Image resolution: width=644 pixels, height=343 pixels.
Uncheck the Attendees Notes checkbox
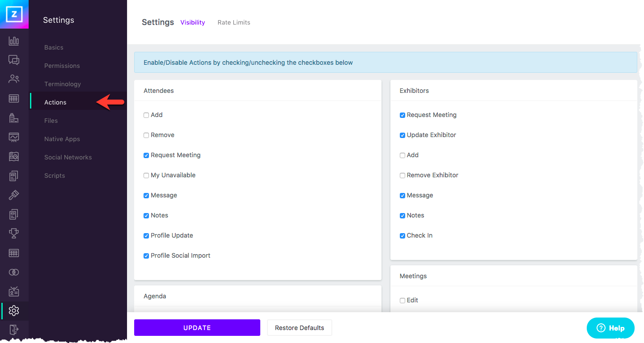(x=146, y=216)
